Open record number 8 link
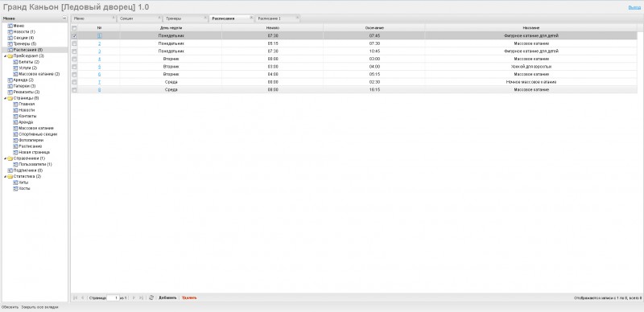This screenshot has width=644, height=312. 99,90
